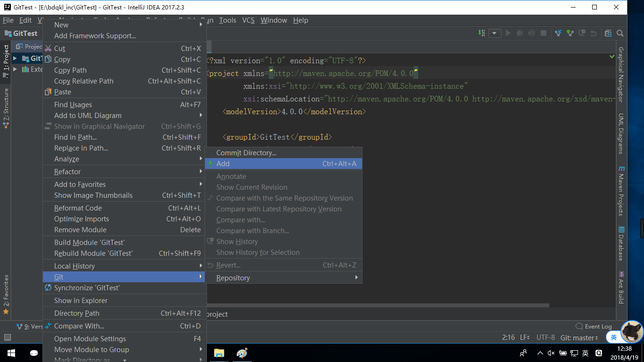
Task: Expand Add to UML Diagram submenu
Action: coord(124,115)
